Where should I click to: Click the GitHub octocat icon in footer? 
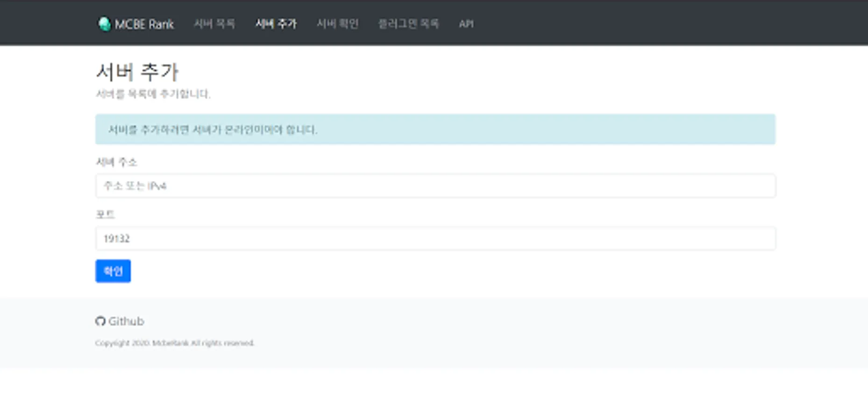101,321
